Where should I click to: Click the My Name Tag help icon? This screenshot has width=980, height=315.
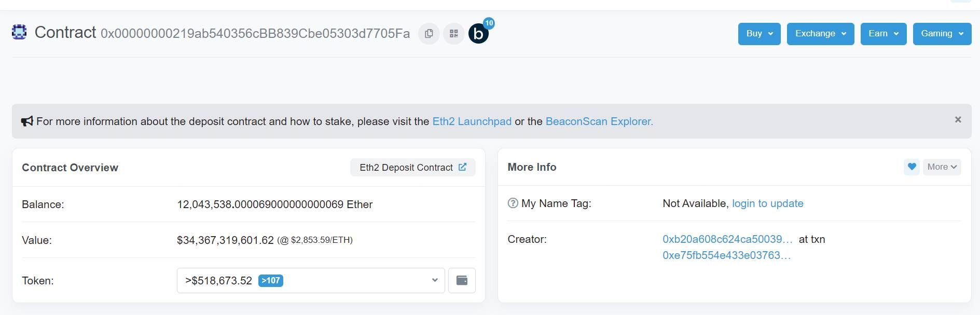click(x=513, y=203)
